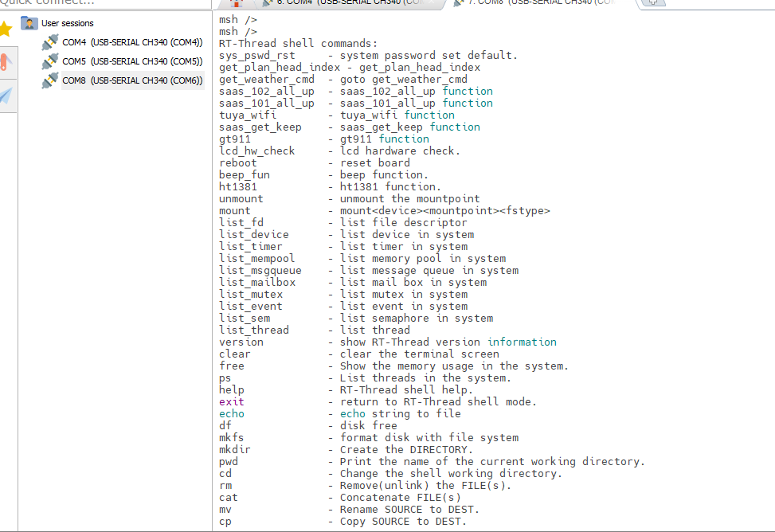This screenshot has width=775, height=532.
Task: Click the saas_102_all_up command name
Action: [x=266, y=91]
